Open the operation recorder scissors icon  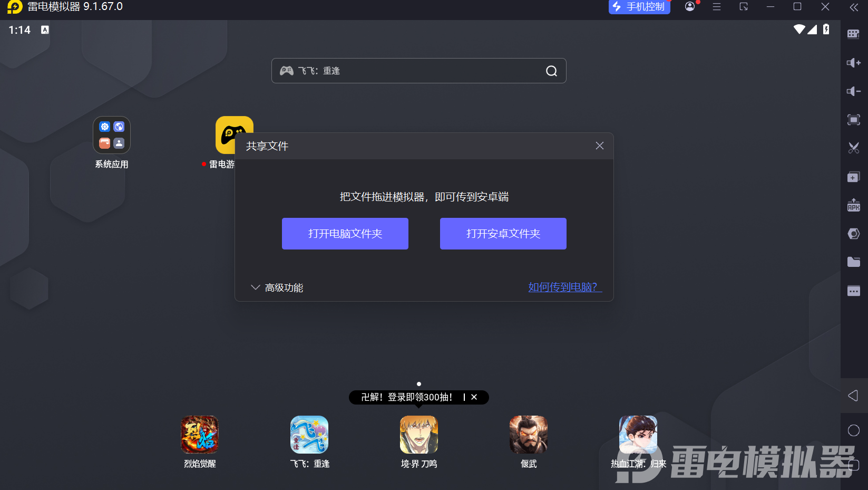(x=854, y=148)
